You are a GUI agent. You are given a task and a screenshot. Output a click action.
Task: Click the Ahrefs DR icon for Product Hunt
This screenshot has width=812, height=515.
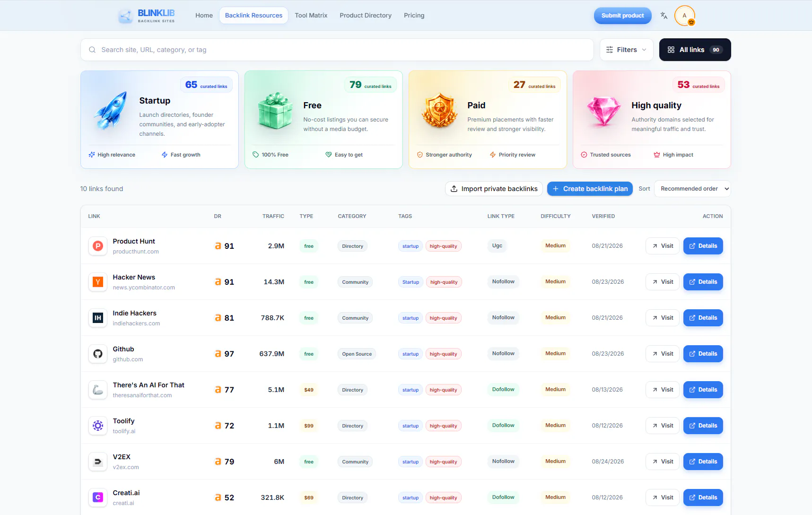218,246
